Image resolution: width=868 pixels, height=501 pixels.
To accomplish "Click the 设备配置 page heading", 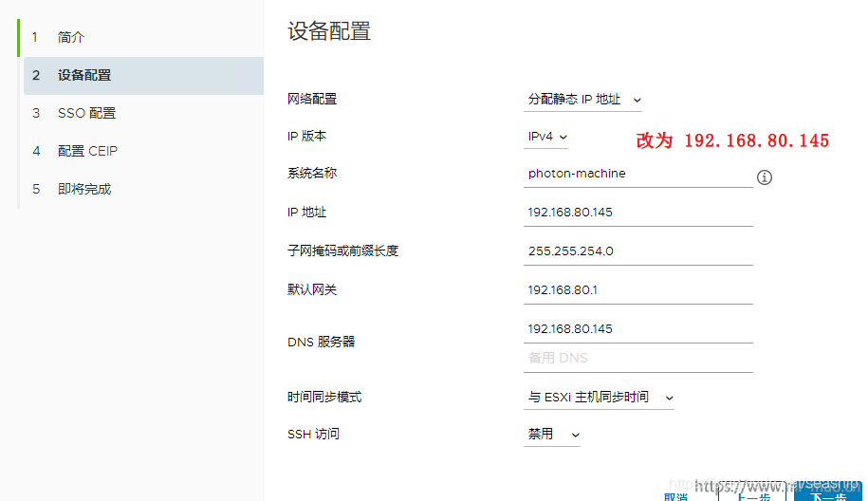I will pyautogui.click(x=329, y=31).
